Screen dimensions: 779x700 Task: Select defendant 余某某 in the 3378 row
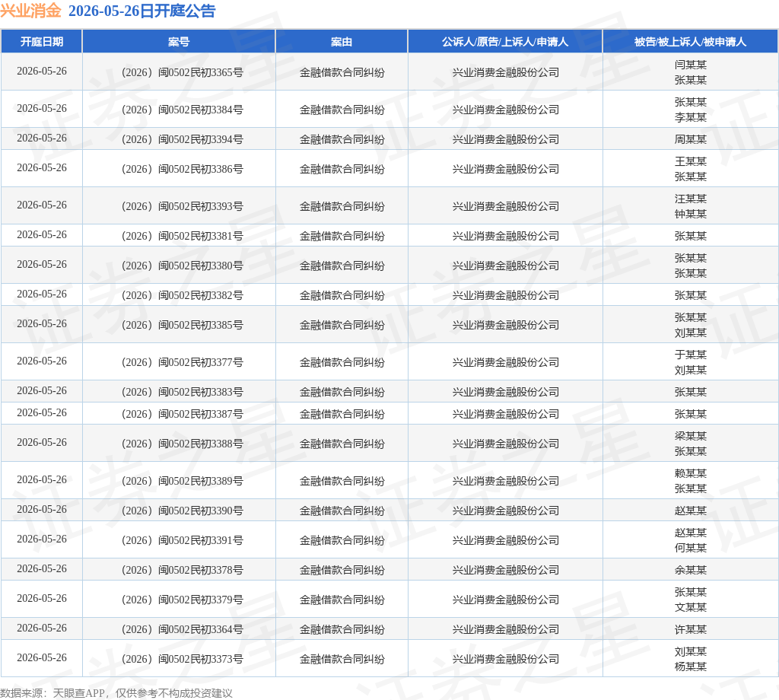click(691, 571)
